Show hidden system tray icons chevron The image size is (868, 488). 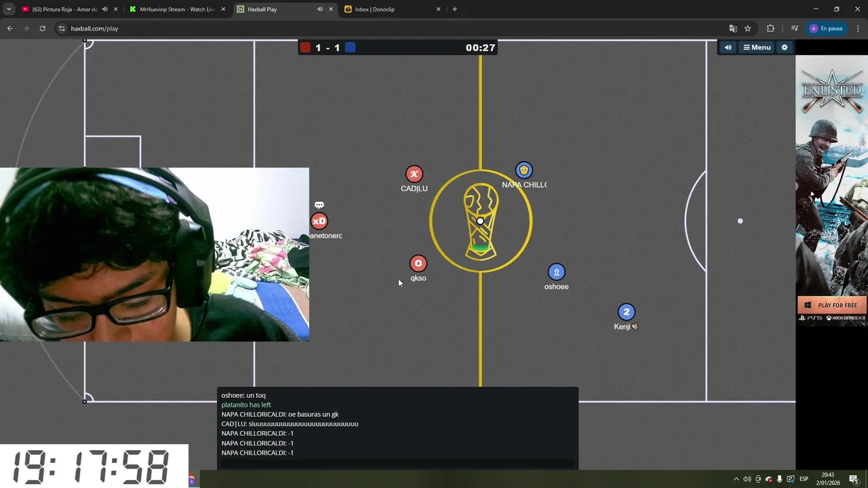click(736, 479)
